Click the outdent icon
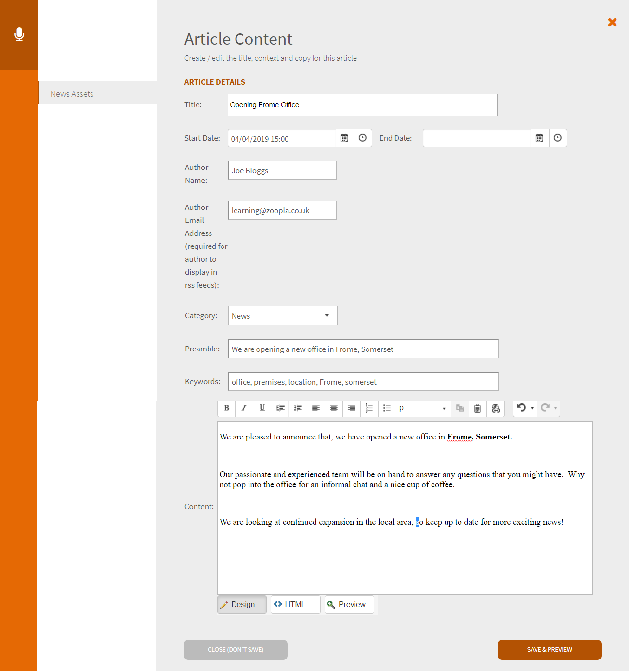The height and width of the screenshot is (672, 629). (x=298, y=408)
